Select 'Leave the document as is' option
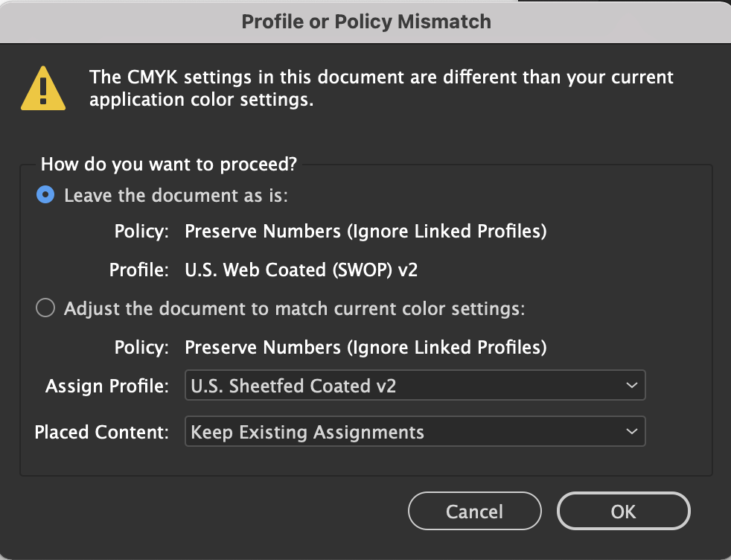 [45, 194]
